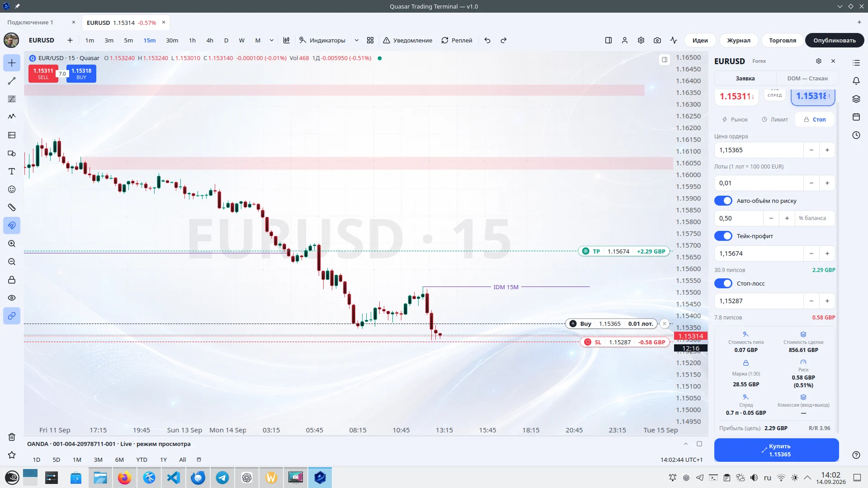868x488 pixels.
Task: Select the upper pink supply zone rectangle
Action: [334, 90]
